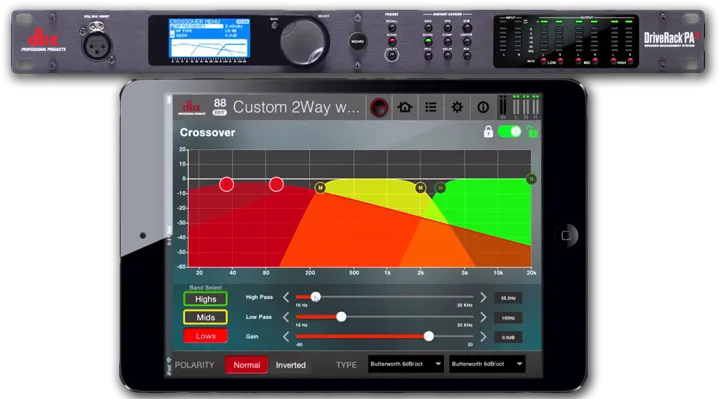Select the Lows low-pass red graph handle

276,184
